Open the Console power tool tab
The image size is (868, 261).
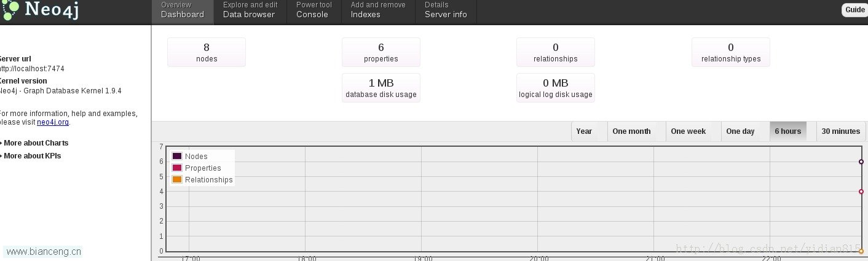(314, 12)
